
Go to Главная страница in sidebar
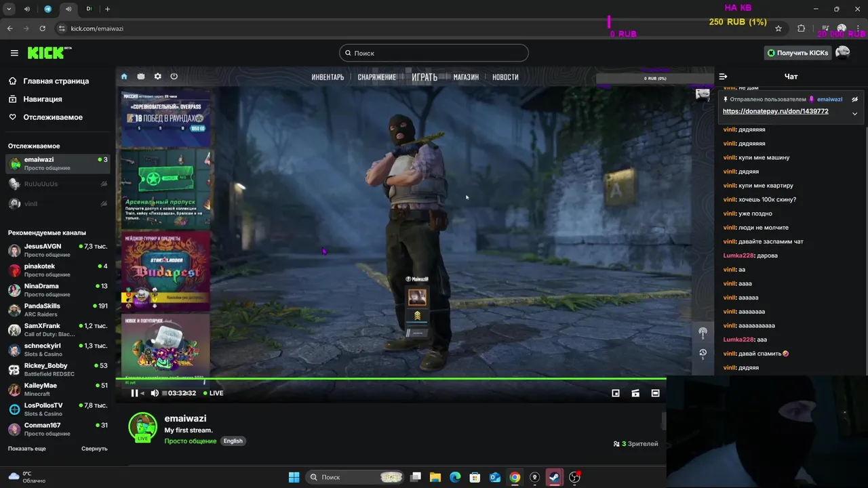point(56,81)
